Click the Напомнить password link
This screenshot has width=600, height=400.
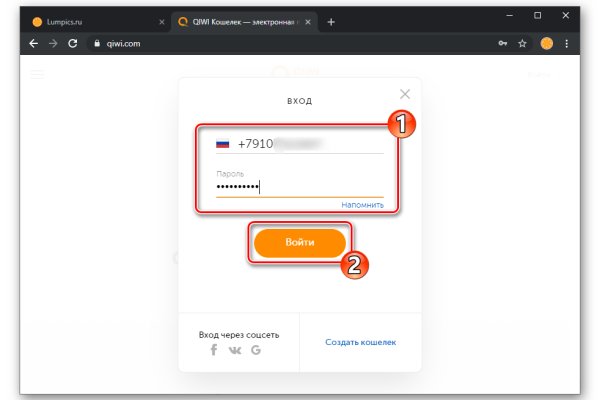(363, 204)
